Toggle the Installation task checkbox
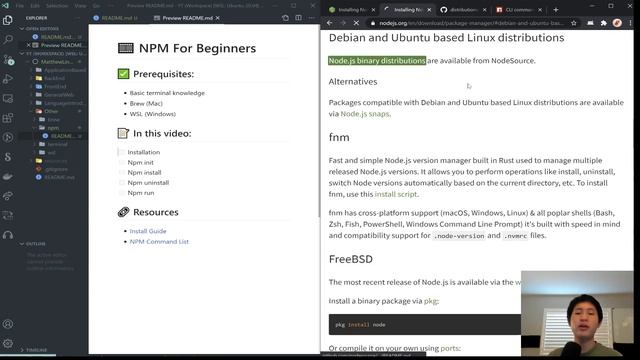Viewport: 640px width, 360px height. click(x=122, y=152)
